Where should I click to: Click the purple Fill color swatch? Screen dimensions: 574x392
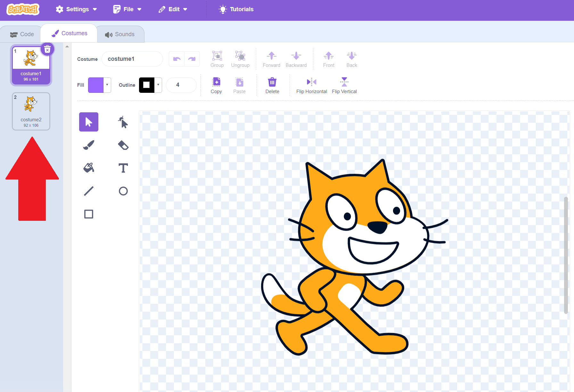[96, 85]
